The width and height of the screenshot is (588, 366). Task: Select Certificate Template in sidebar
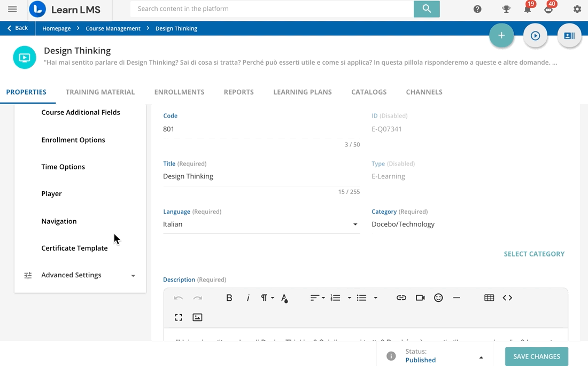pyautogui.click(x=74, y=248)
